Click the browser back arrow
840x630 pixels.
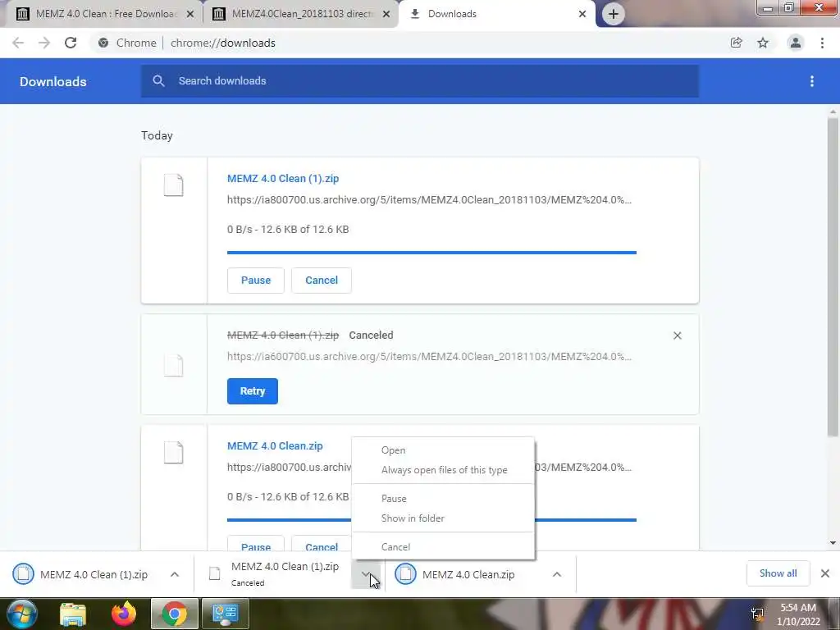pos(18,43)
